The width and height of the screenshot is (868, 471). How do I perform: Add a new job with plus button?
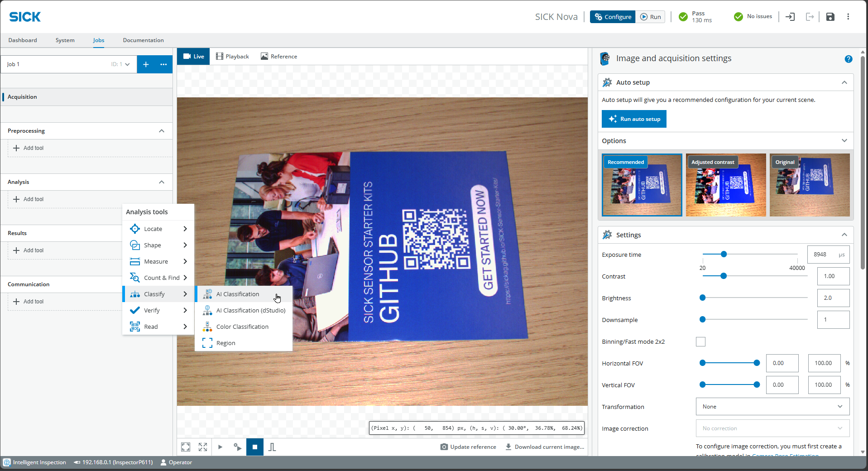[x=146, y=64]
